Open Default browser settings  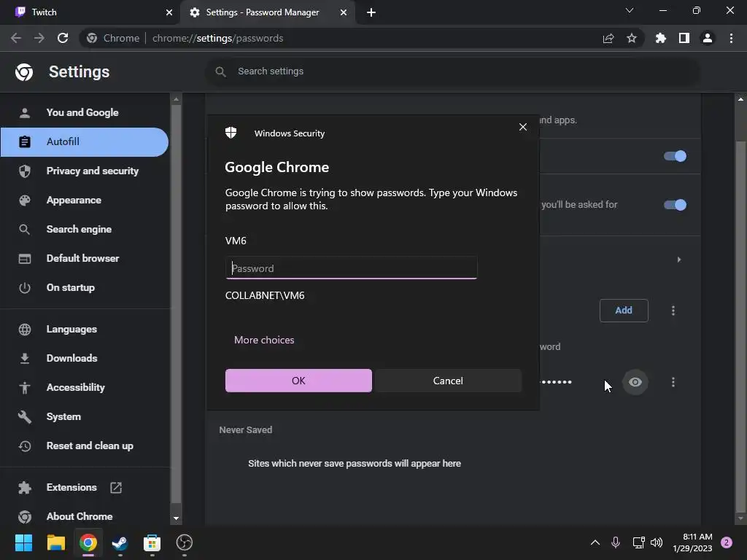[85, 259]
